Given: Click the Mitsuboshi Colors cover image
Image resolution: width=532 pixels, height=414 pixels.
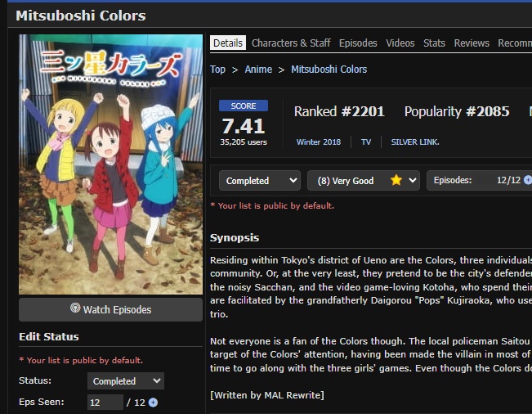Looking at the screenshot, I should click(110, 164).
